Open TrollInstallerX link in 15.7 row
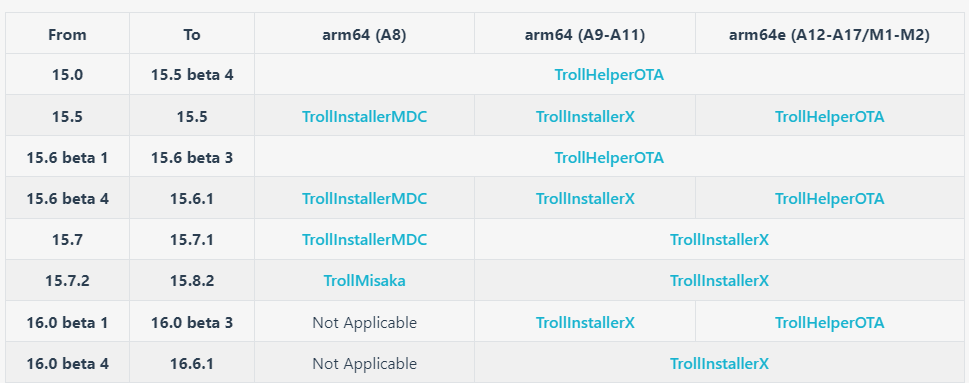This screenshot has height=383, width=969. (719, 240)
